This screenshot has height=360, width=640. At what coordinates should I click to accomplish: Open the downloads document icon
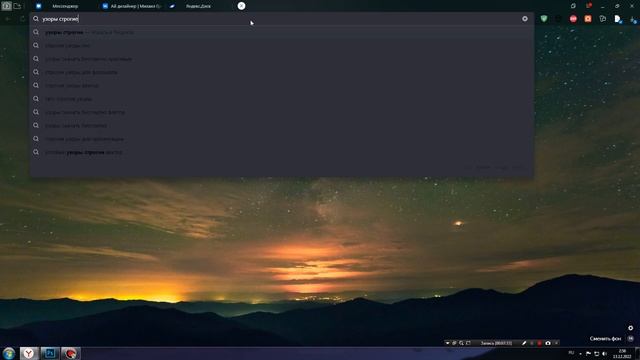pyautogui.click(x=618, y=19)
